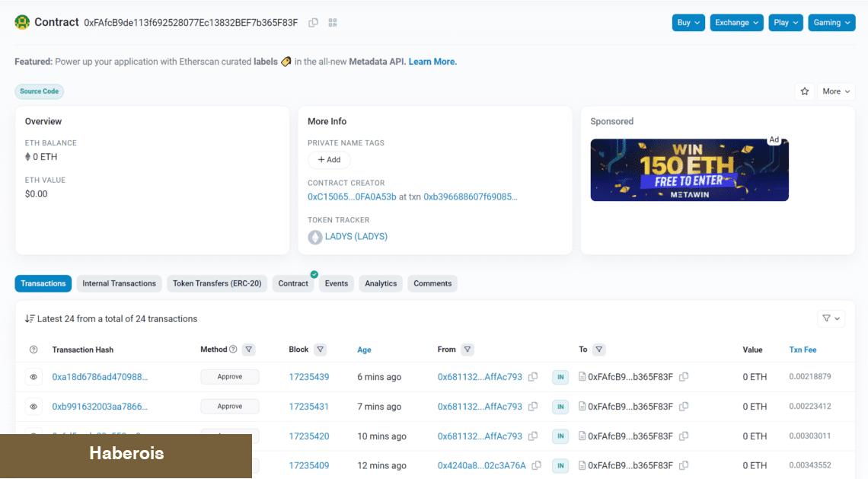Star this address to watchlist
Screen dimensions: 868x479
click(805, 91)
